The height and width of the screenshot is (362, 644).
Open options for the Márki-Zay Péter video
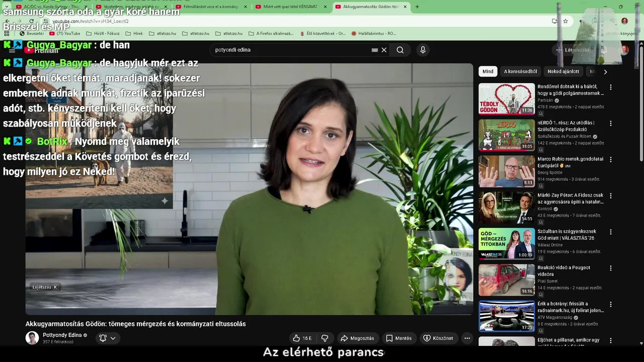(611, 196)
